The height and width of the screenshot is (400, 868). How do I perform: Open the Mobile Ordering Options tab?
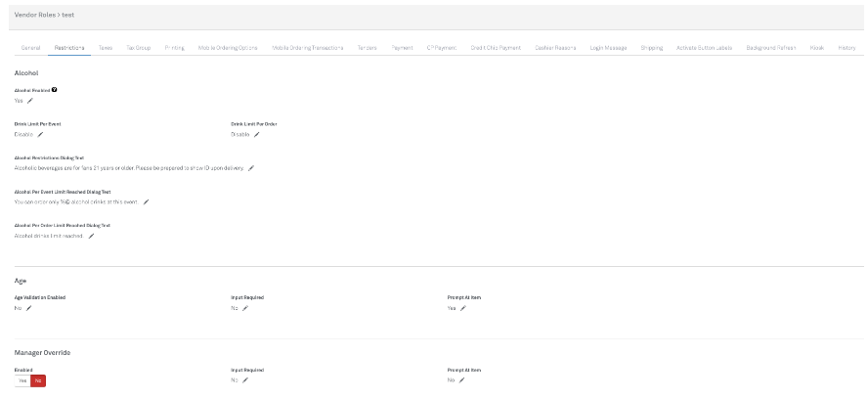tap(228, 47)
